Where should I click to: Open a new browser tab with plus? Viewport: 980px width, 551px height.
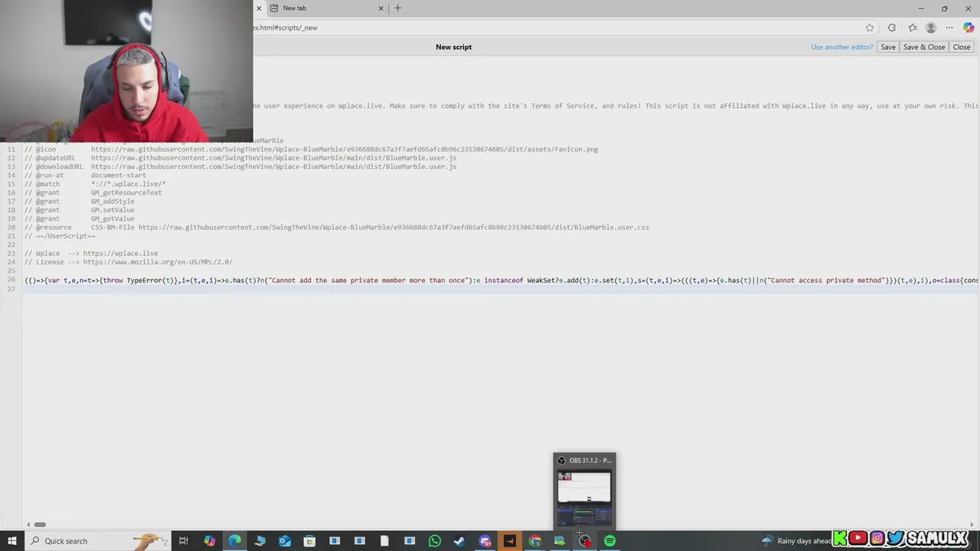point(397,8)
